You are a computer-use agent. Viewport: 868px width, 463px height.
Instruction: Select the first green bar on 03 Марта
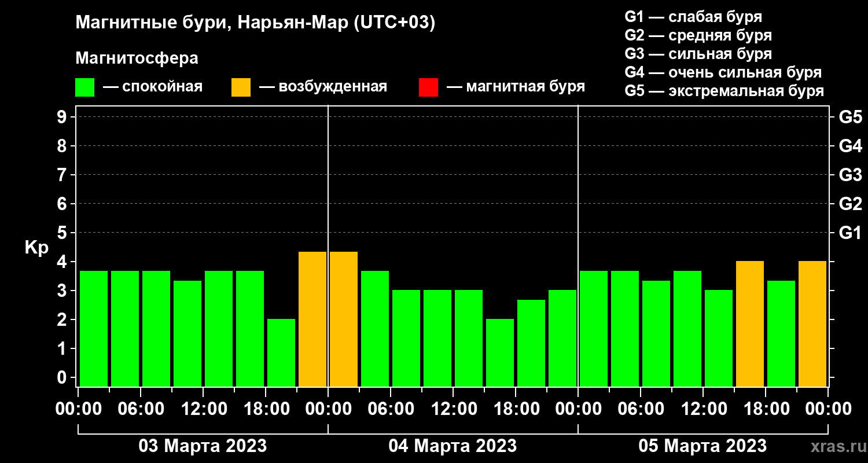tap(94, 329)
